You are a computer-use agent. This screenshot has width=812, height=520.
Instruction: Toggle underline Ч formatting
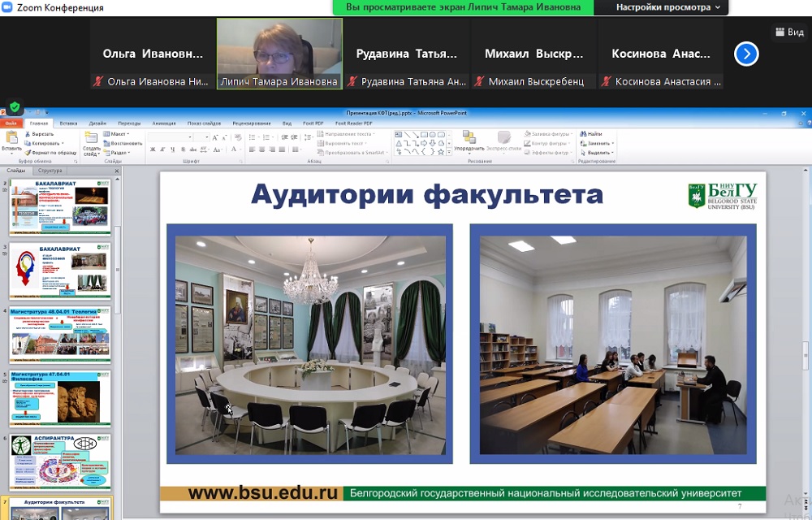click(x=174, y=149)
